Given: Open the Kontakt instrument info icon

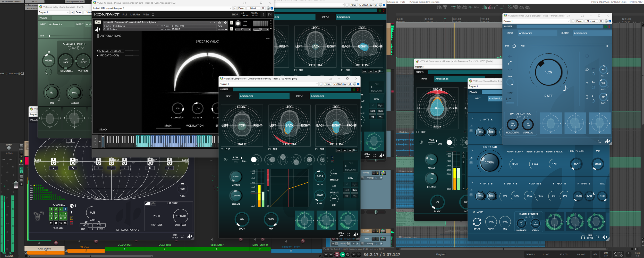Looking at the screenshot, I should [x=225, y=22].
